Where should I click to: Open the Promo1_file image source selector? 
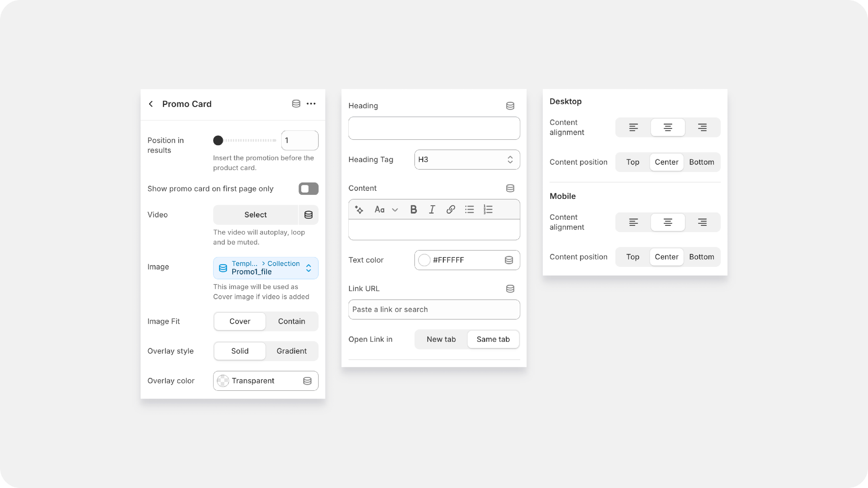pyautogui.click(x=266, y=268)
